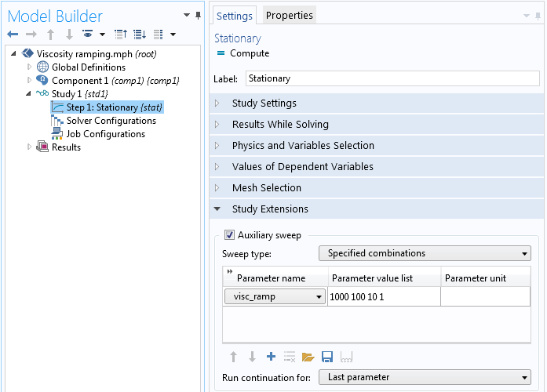This screenshot has width=547, height=392.
Task: Switch to the Settings tab
Action: point(235,16)
